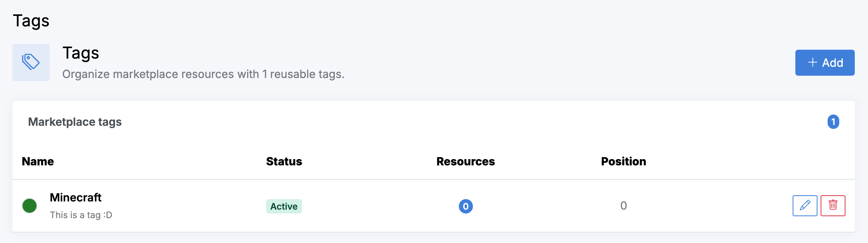This screenshot has height=243, width=868.
Task: Edit the Minecraft tag with pencil icon
Action: point(805,206)
